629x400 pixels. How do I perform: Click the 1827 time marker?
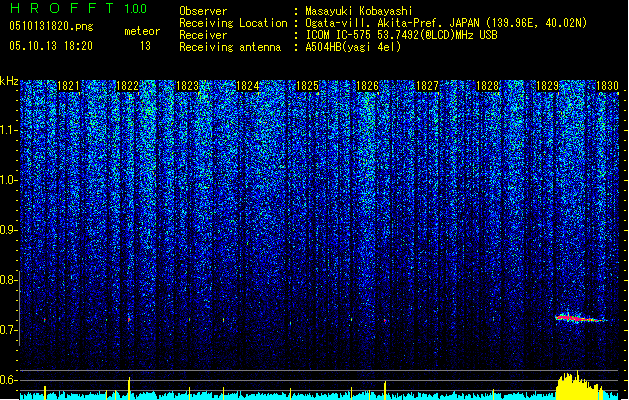(427, 86)
